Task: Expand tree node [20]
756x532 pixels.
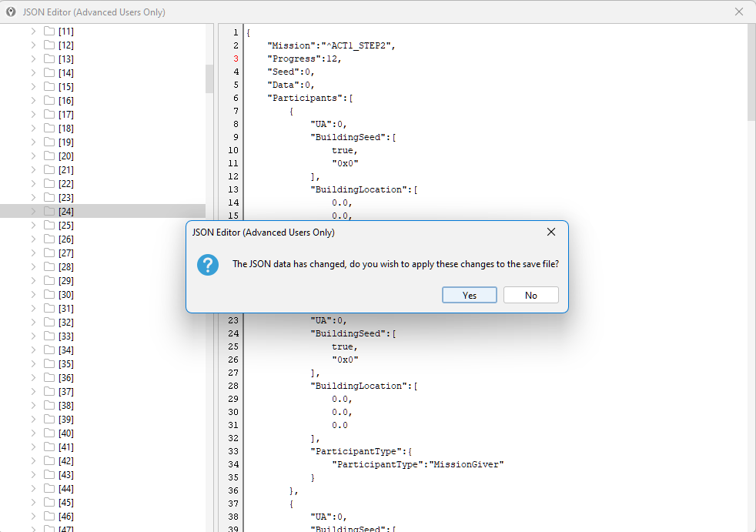Action: (33, 156)
